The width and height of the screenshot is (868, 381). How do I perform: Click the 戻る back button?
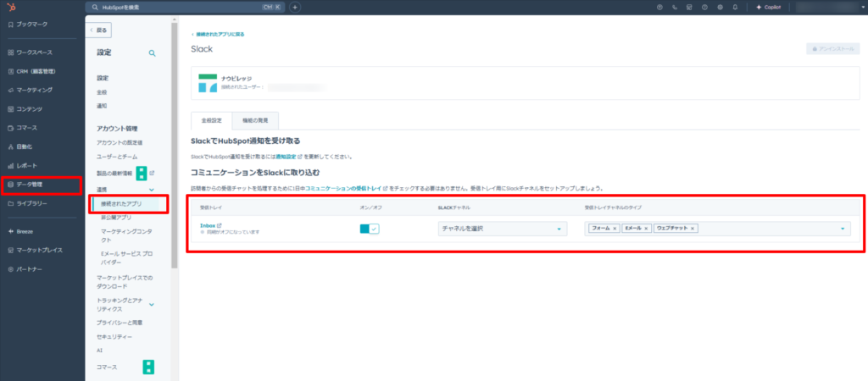100,30
